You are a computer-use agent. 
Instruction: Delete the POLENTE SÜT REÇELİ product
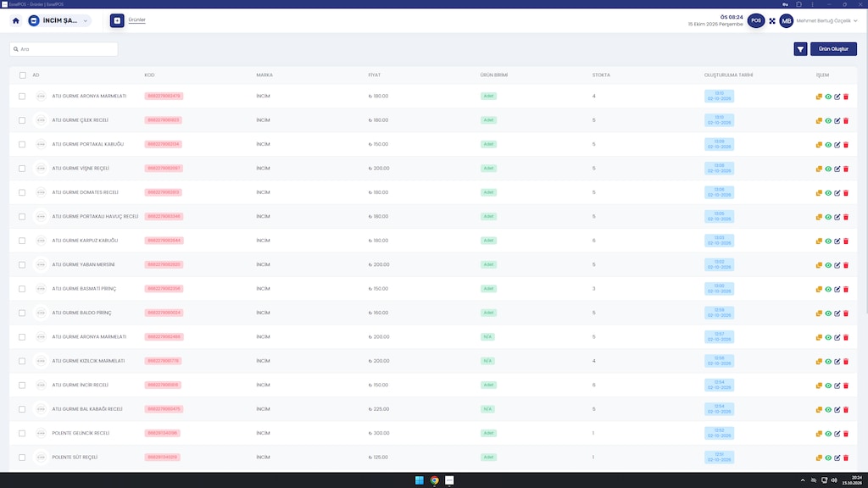(x=846, y=458)
